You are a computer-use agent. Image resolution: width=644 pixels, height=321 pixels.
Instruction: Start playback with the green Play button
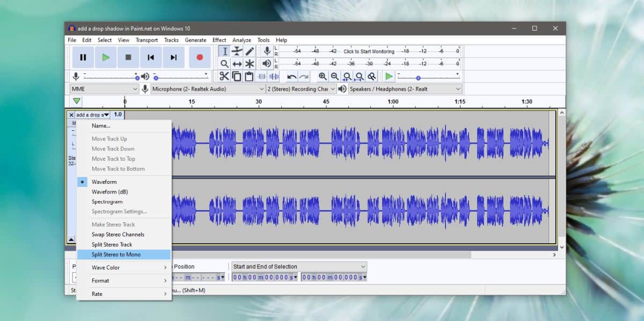(x=106, y=57)
